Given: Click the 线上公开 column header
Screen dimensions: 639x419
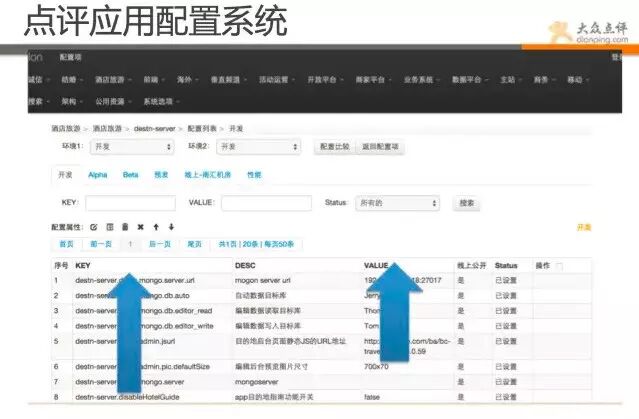Looking at the screenshot, I should click(x=472, y=266).
